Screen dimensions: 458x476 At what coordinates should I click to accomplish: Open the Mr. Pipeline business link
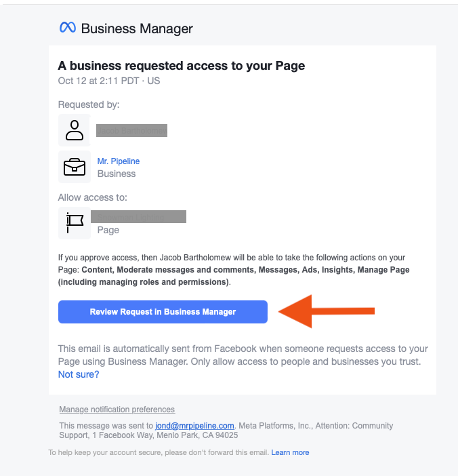(119, 161)
